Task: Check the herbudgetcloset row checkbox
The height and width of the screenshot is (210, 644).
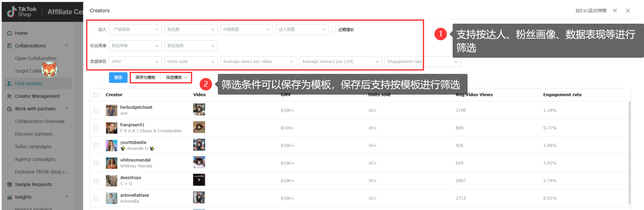Action: [x=96, y=110]
